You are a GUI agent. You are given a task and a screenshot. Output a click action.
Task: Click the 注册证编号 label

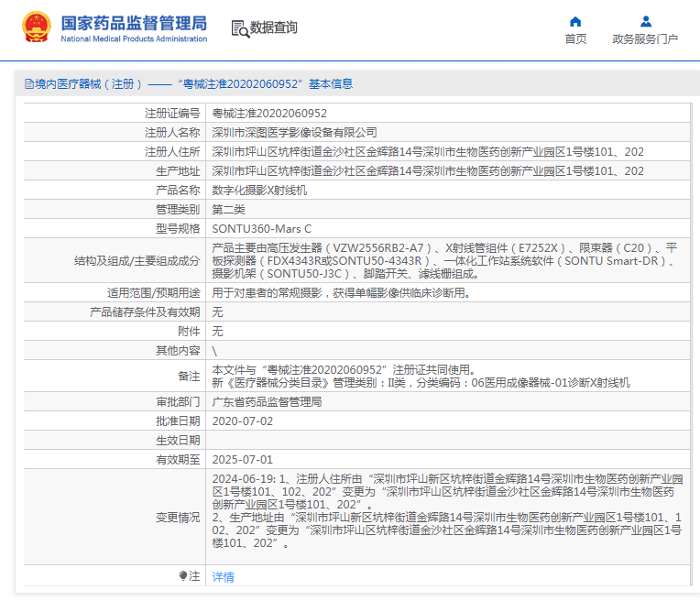click(x=172, y=114)
